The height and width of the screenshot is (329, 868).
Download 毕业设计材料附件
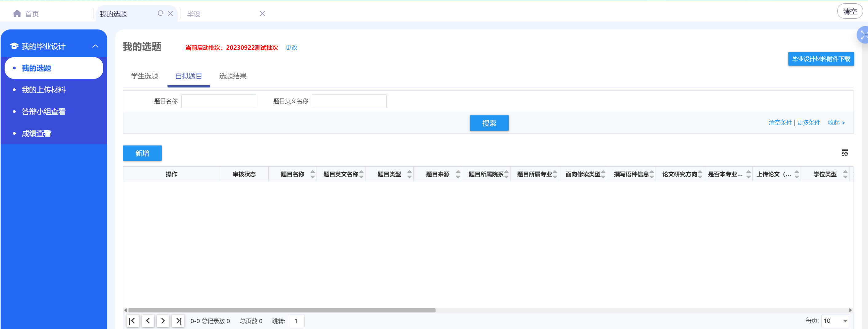tap(821, 59)
